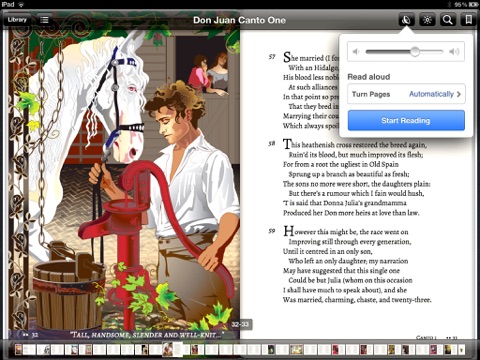
Task: Start Reading the book aloud
Action: (406, 121)
